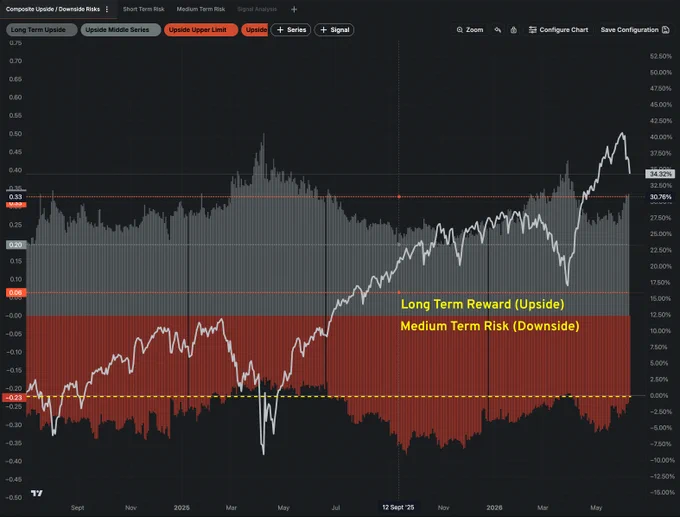Click the -0.50 label on left axis
The image size is (680, 517).
pyautogui.click(x=13, y=497)
